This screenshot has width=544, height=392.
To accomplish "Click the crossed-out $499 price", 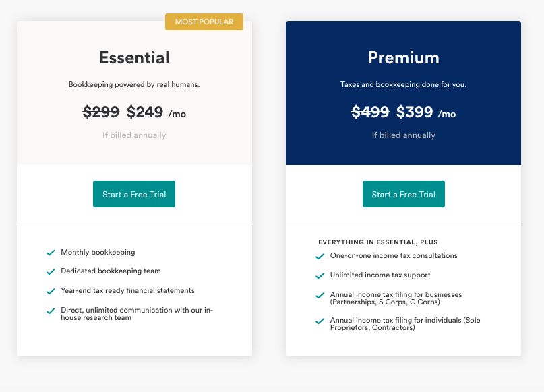I will (x=370, y=112).
